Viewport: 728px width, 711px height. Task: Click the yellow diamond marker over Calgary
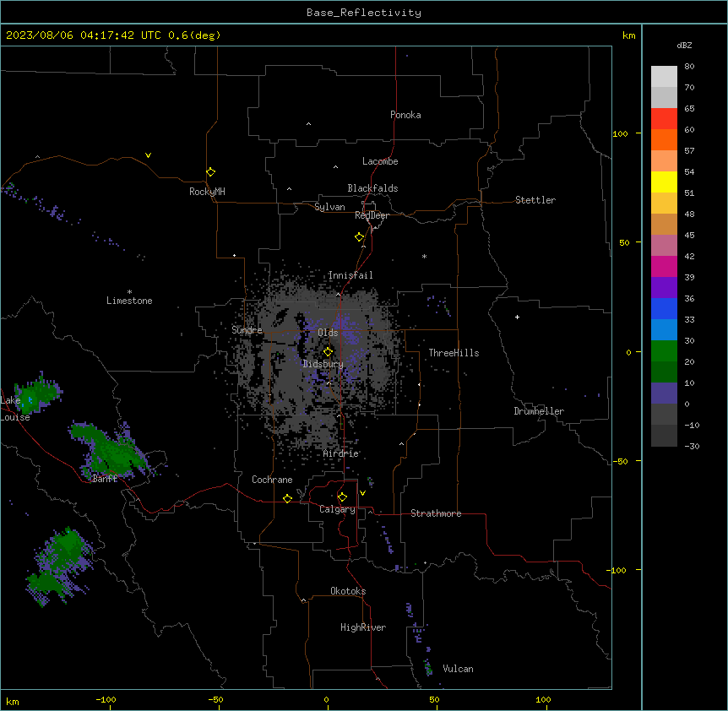click(x=342, y=497)
